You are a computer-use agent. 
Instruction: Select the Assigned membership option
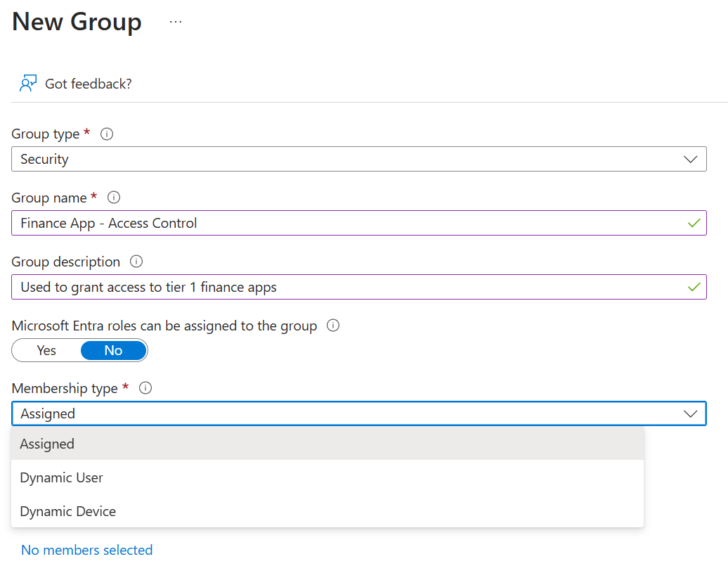coord(47,444)
